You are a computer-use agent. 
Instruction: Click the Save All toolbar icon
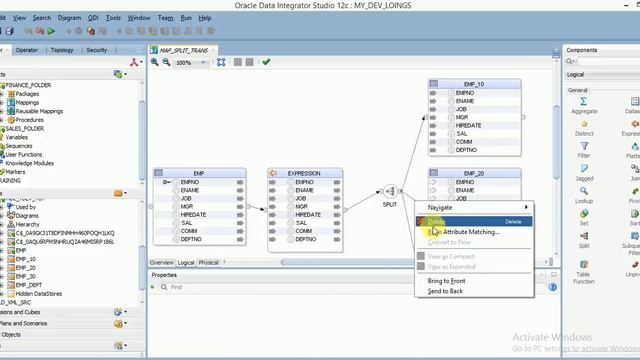coord(9,31)
